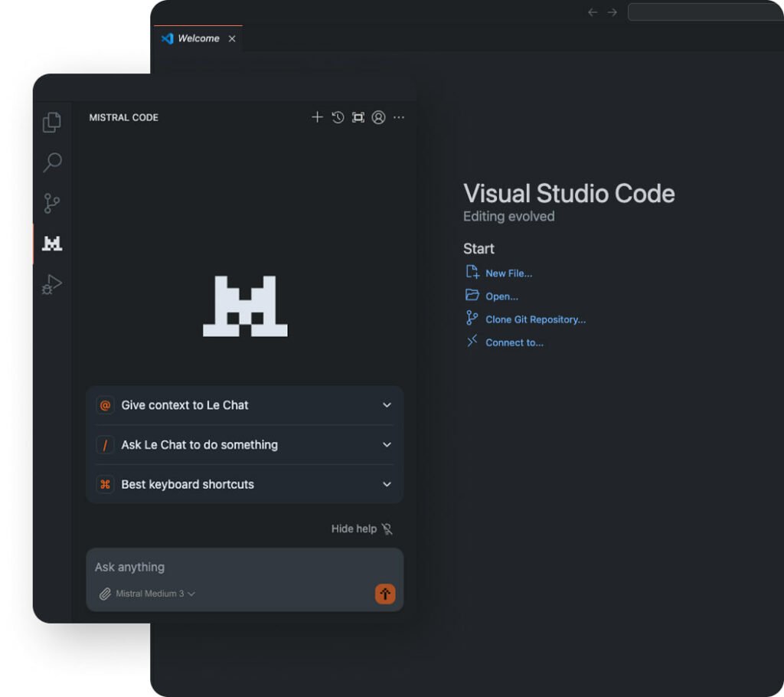Attach a file with the paperclip icon

point(106,594)
